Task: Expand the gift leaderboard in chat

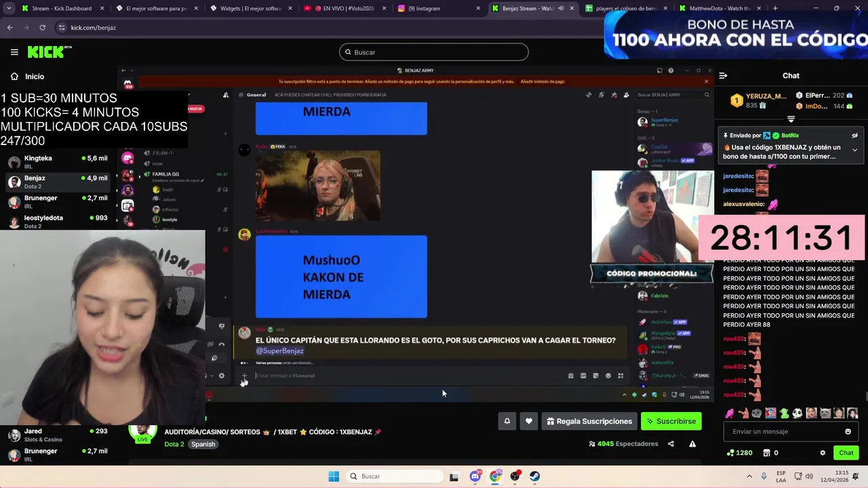Action: click(x=791, y=119)
